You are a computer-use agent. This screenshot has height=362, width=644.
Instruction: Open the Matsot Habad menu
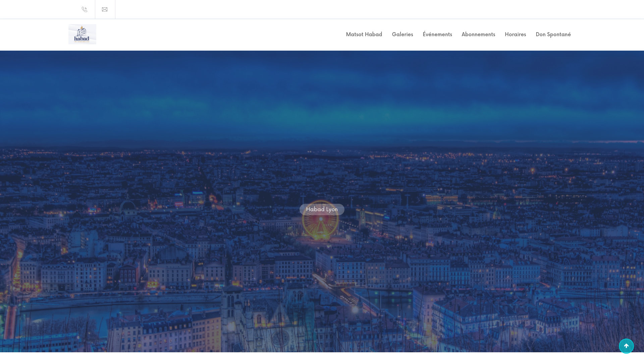[364, 35]
